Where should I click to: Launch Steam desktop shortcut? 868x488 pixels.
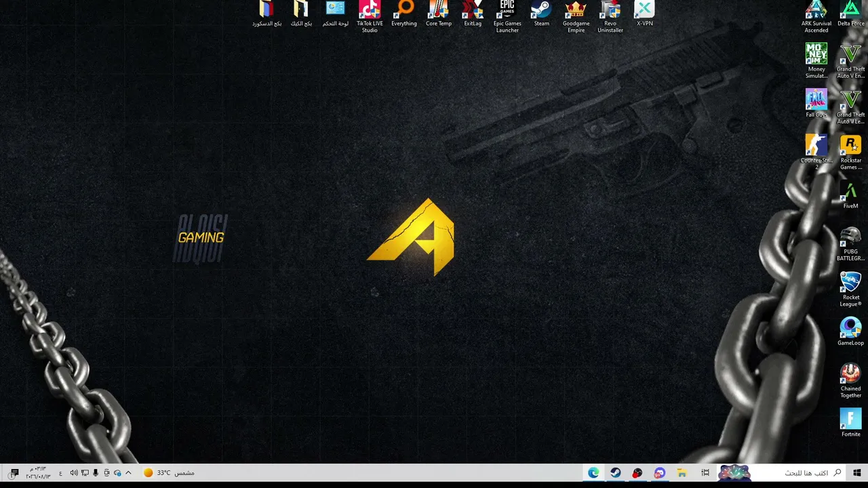[541, 14]
